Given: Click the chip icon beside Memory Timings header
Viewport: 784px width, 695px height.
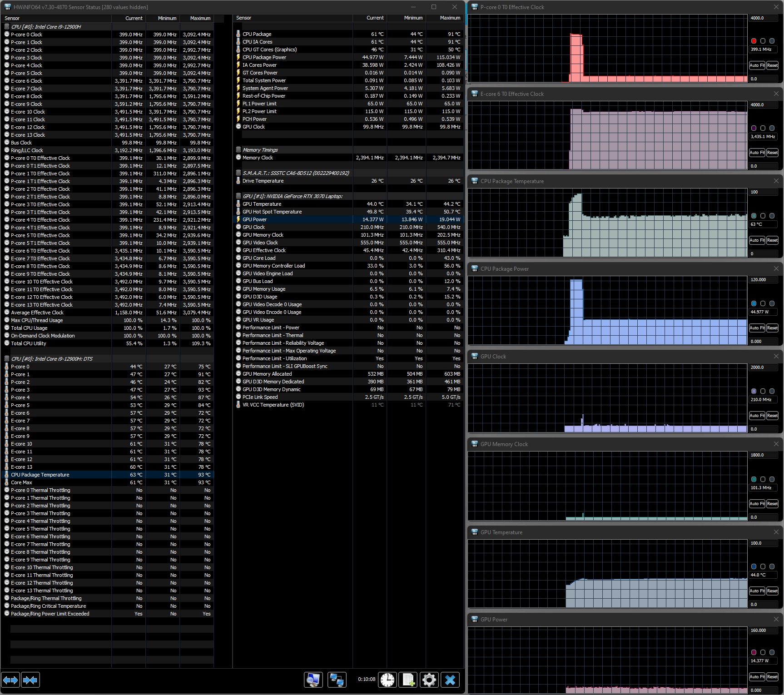Looking at the screenshot, I should 238,150.
